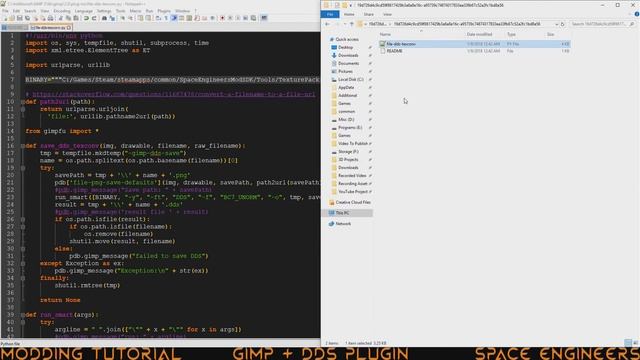Open the Edit menu in Notepad++
Image resolution: width=640 pixels, height=360 pixels.
click(x=16, y=11)
